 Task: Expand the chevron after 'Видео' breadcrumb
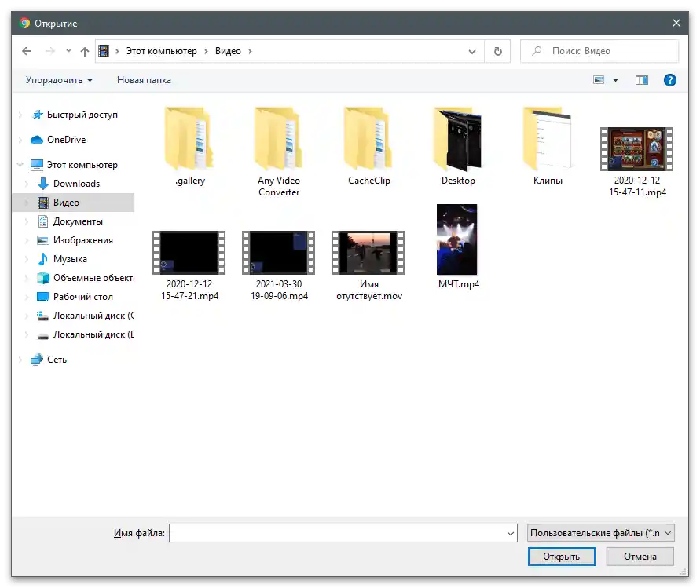(x=250, y=51)
